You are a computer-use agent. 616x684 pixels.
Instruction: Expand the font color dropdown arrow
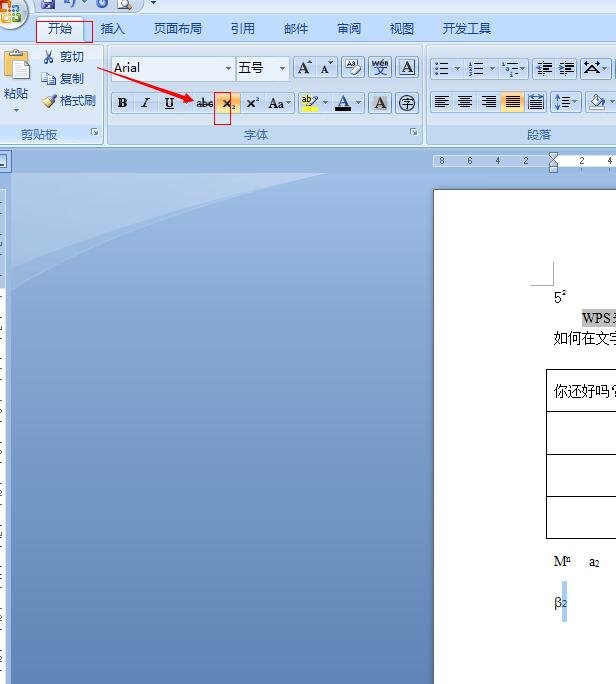tap(359, 103)
